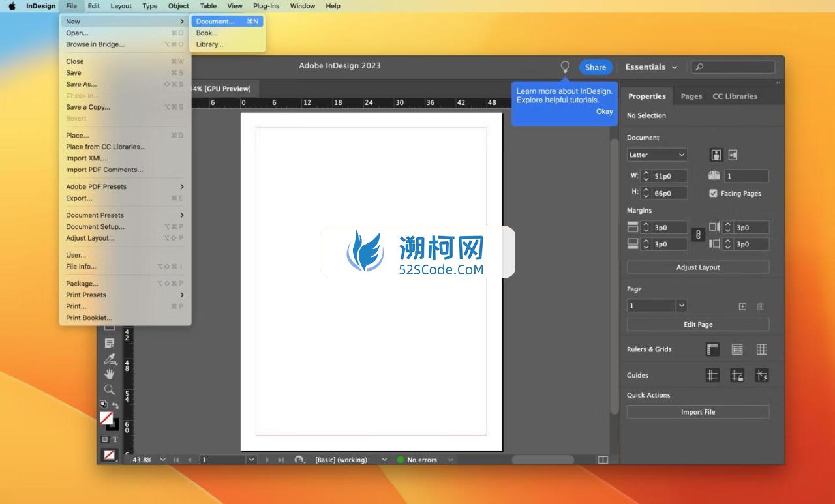Choose Library... from New submenu
The width and height of the screenshot is (835, 504).
(228, 44)
